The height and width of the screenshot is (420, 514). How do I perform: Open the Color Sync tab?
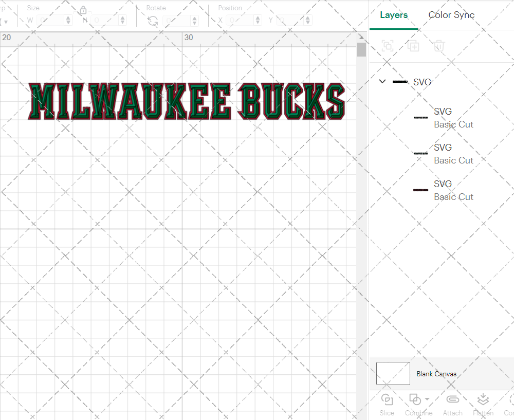(x=451, y=15)
